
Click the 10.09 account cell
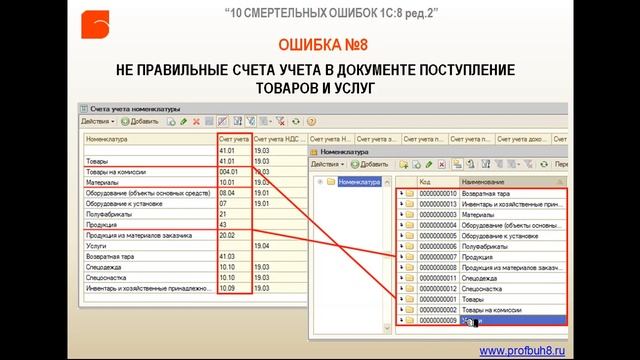(235, 288)
